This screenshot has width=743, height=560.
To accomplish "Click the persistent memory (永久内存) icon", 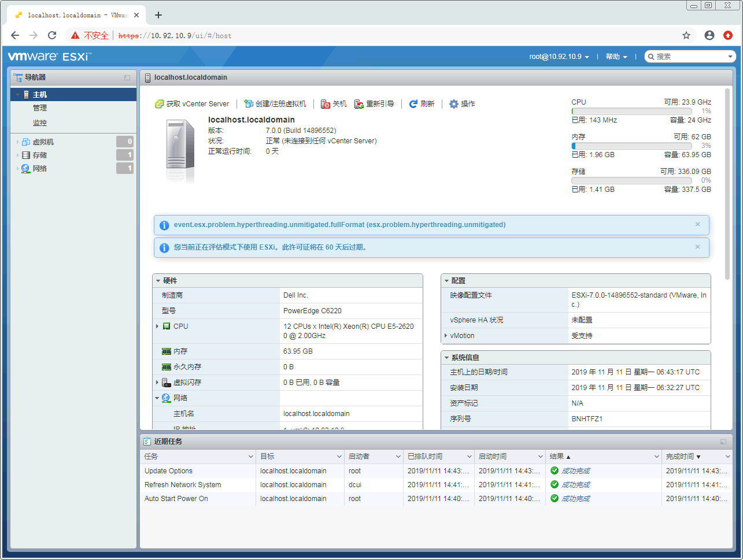I will point(166,367).
